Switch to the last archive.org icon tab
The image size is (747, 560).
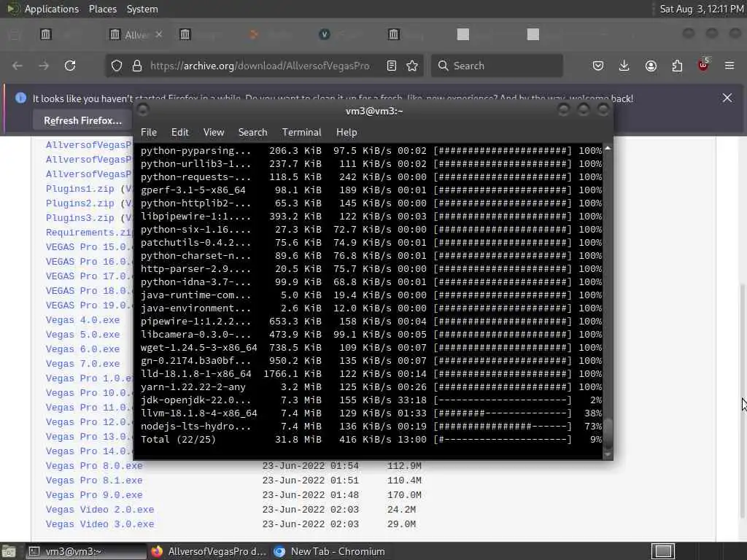pyautogui.click(x=393, y=34)
